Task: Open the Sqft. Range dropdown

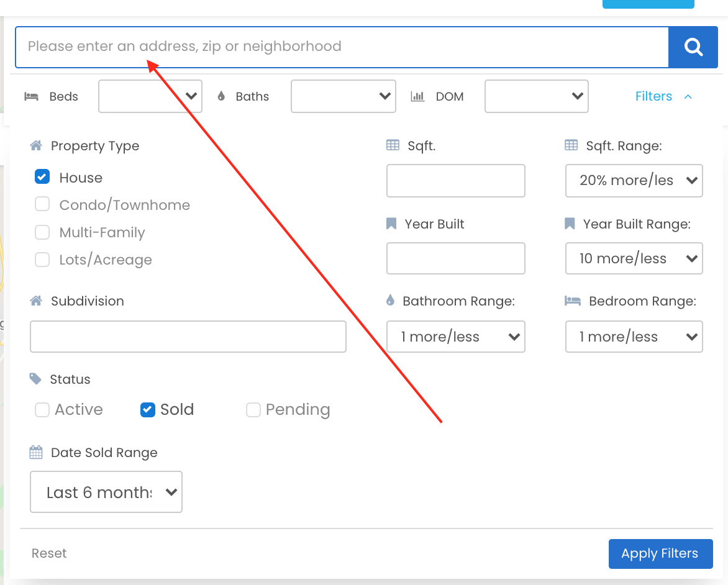Action: click(634, 181)
